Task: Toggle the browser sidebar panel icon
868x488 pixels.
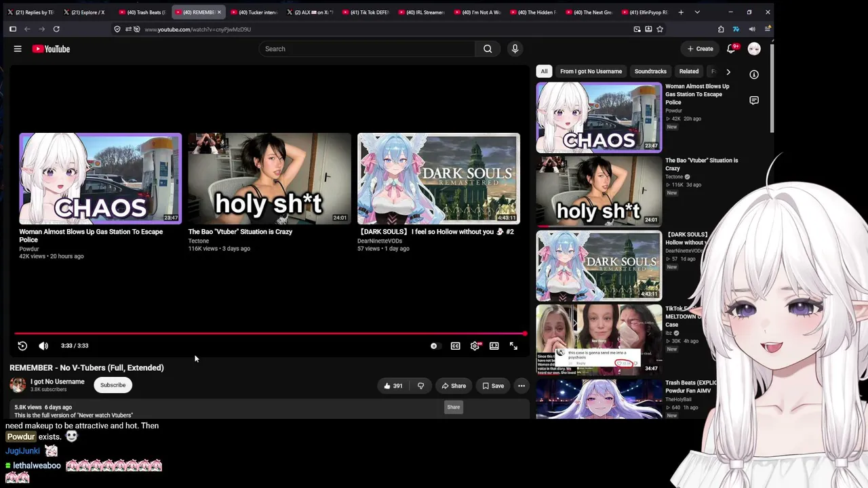Action: click(x=12, y=29)
